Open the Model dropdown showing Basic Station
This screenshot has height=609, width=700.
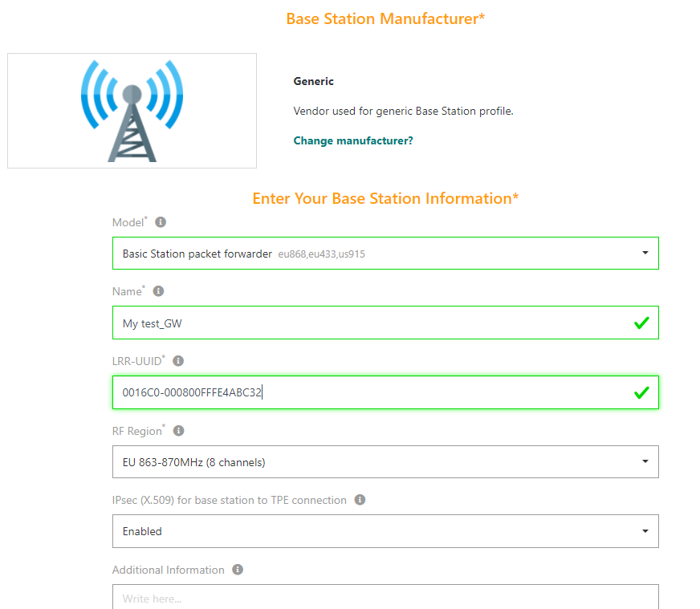pyautogui.click(x=385, y=254)
